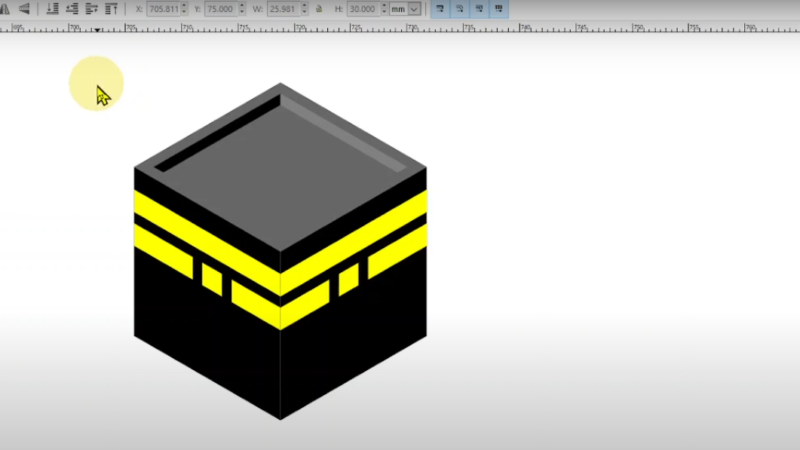Click the W width field 25.981

[284, 9]
